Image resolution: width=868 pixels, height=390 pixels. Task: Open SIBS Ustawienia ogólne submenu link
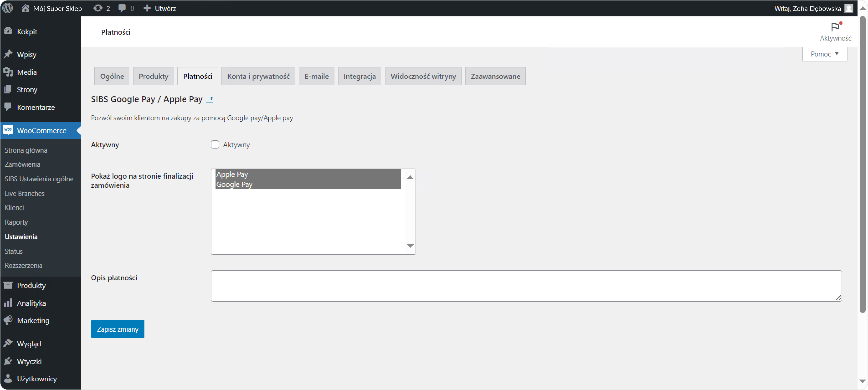tap(39, 179)
